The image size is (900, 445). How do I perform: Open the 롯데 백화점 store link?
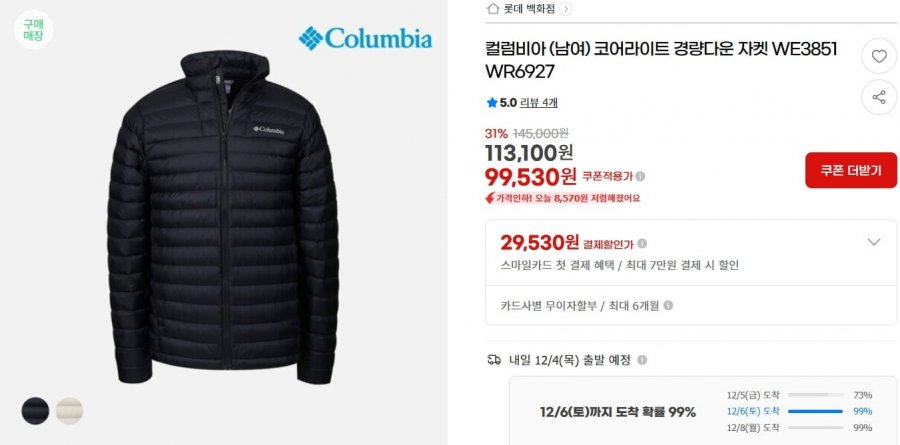coord(529,9)
